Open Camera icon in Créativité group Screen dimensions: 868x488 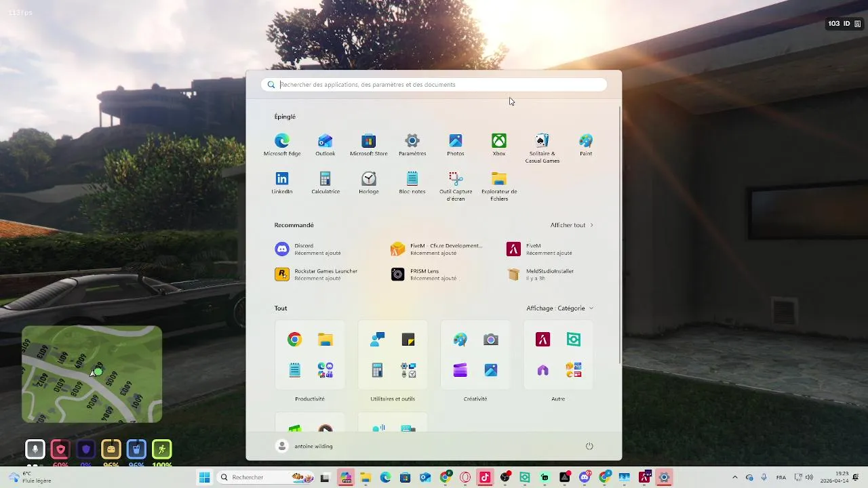click(x=491, y=340)
